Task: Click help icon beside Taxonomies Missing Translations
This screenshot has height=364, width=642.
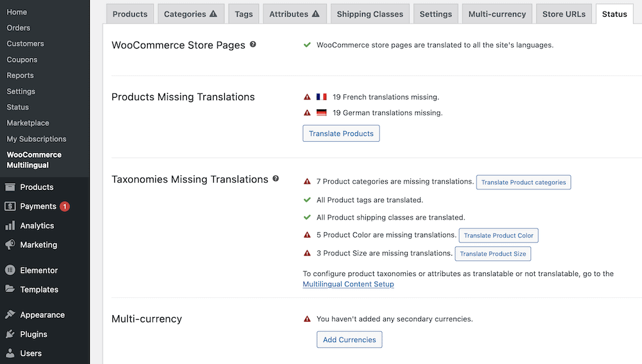Action: coord(276,178)
